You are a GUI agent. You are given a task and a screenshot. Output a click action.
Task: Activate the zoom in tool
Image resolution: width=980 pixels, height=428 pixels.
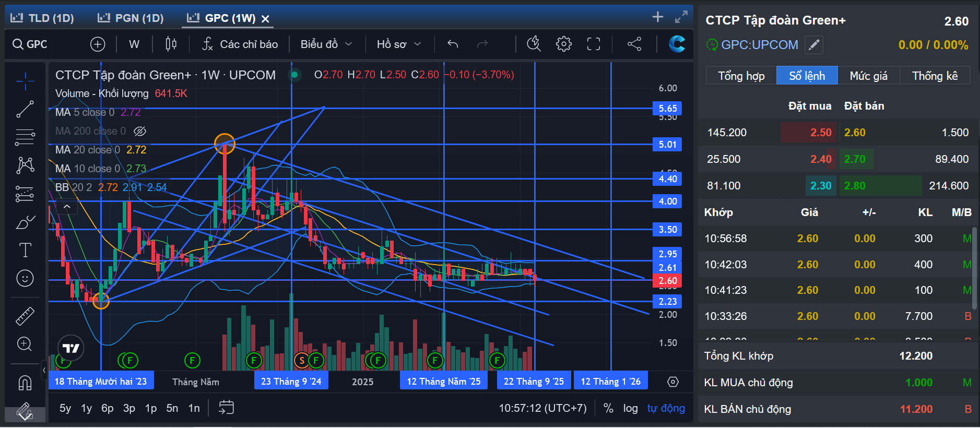[25, 344]
